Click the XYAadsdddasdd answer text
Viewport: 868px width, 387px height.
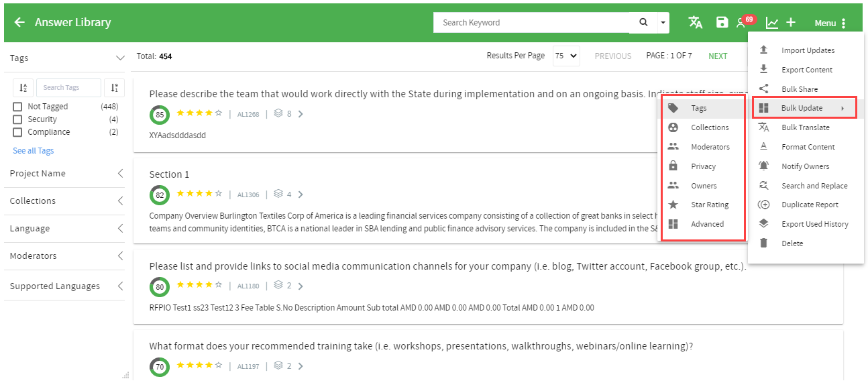(177, 135)
